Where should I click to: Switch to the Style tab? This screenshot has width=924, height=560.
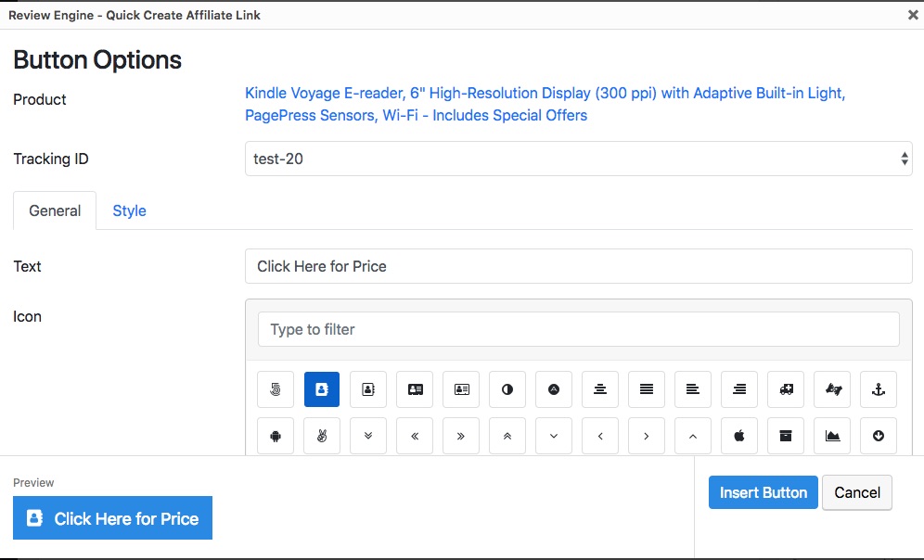tap(130, 210)
